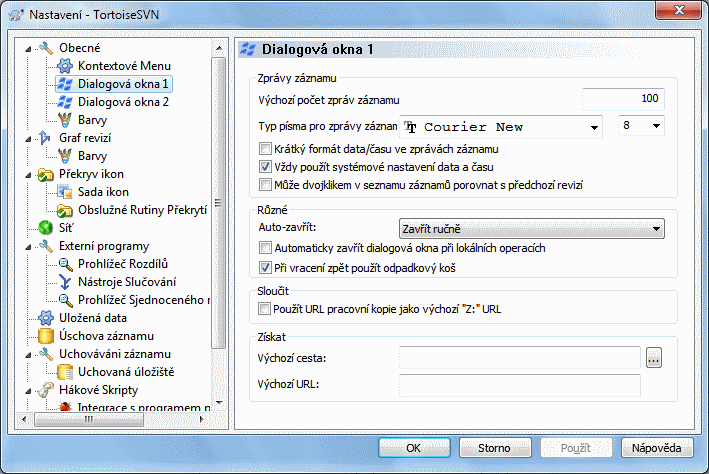
Task: Click the green globe icon beside Síť
Action: point(46,228)
